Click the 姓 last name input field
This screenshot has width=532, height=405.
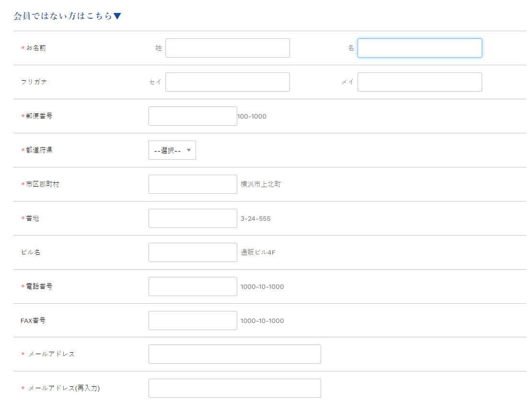point(227,48)
